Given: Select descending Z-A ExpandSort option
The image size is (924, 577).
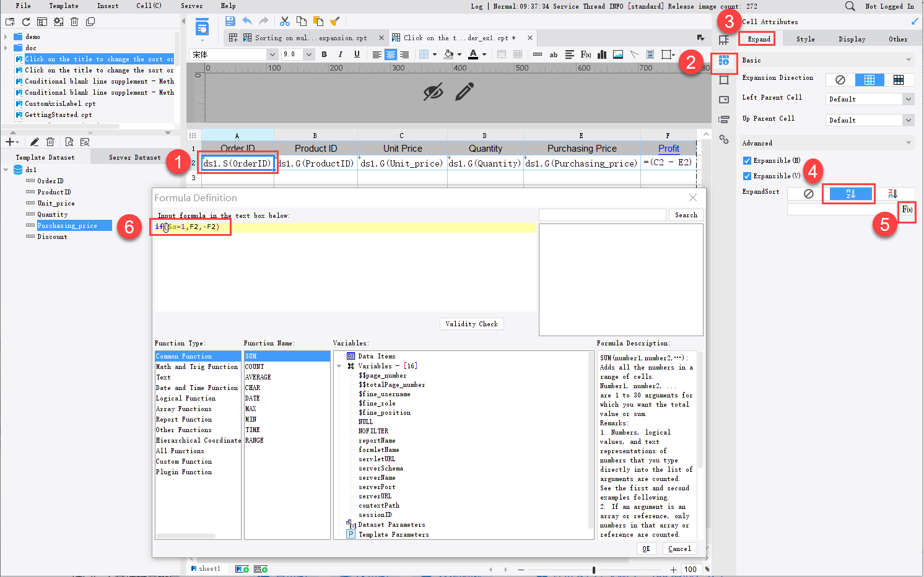Looking at the screenshot, I should click(x=892, y=194).
